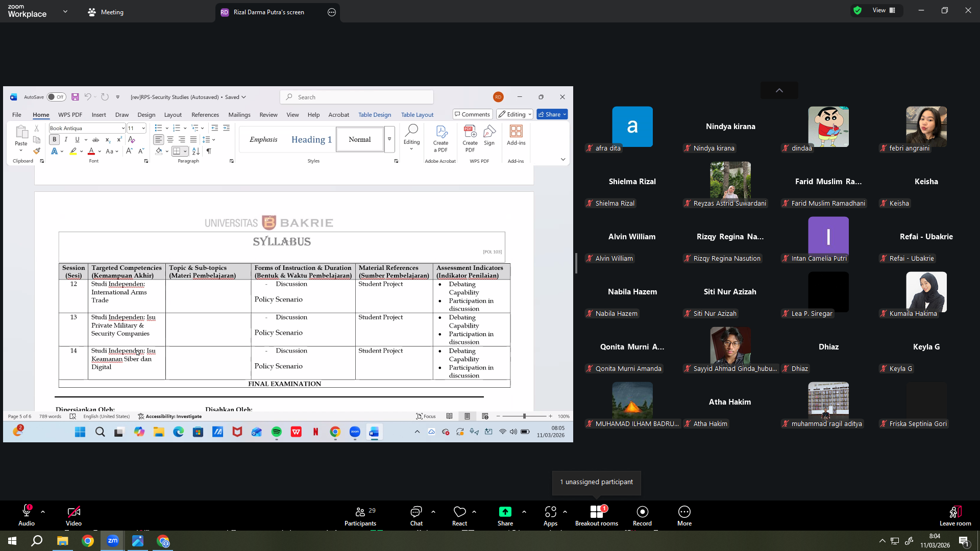Expand Zoom share options arrow
Screen dimensions: 980x551
[524, 512]
